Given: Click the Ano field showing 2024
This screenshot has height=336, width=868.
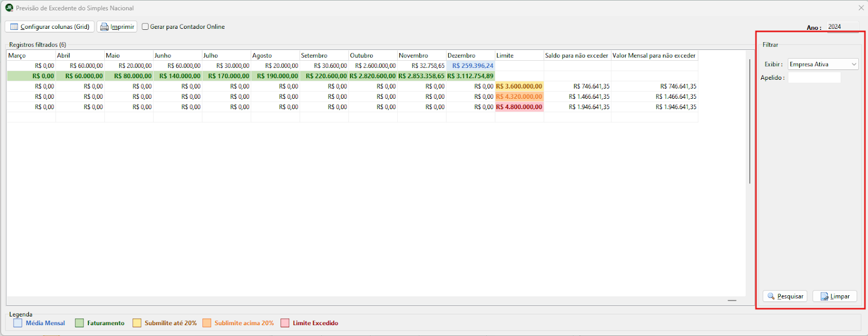Looking at the screenshot, I should 842,27.
